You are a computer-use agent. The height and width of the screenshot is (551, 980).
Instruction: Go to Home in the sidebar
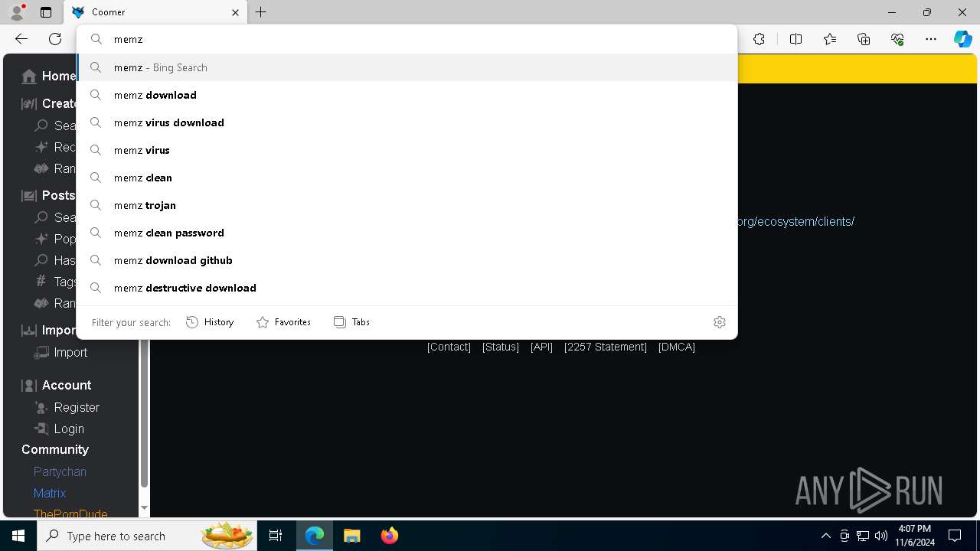(x=49, y=76)
